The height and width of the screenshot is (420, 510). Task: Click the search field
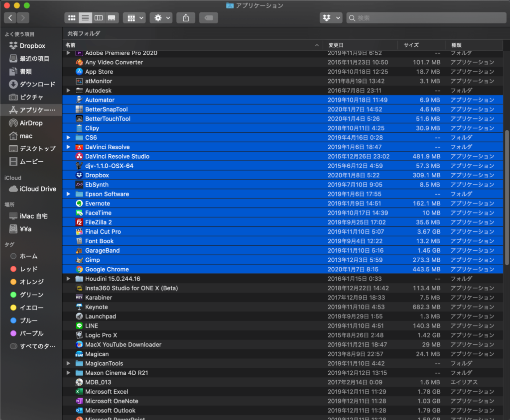click(426, 18)
